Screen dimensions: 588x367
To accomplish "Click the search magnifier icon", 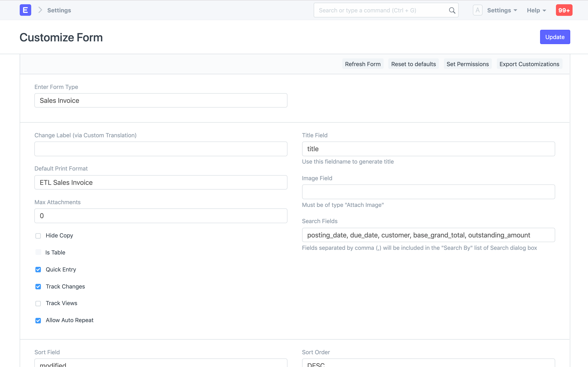I will tap(452, 10).
